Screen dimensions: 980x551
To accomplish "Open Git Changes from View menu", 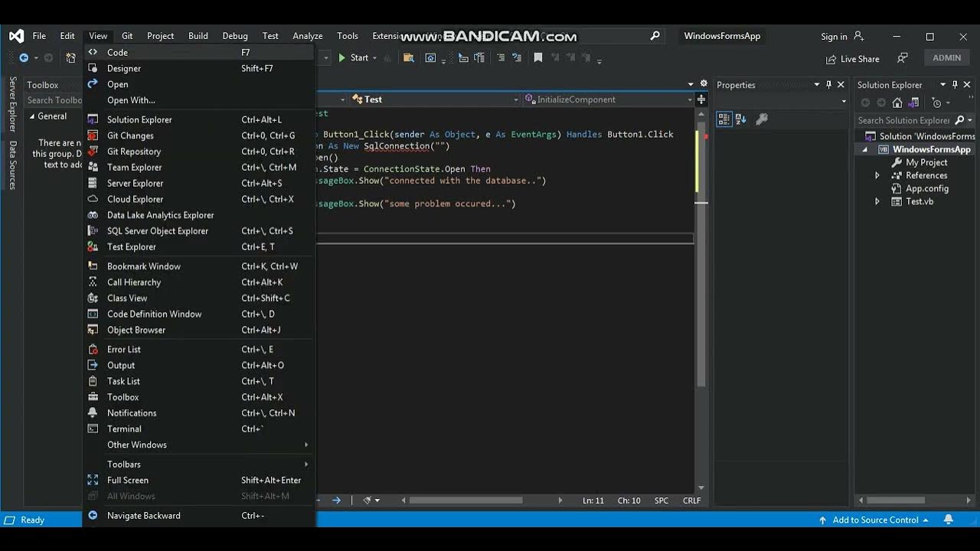I will click(199, 135).
